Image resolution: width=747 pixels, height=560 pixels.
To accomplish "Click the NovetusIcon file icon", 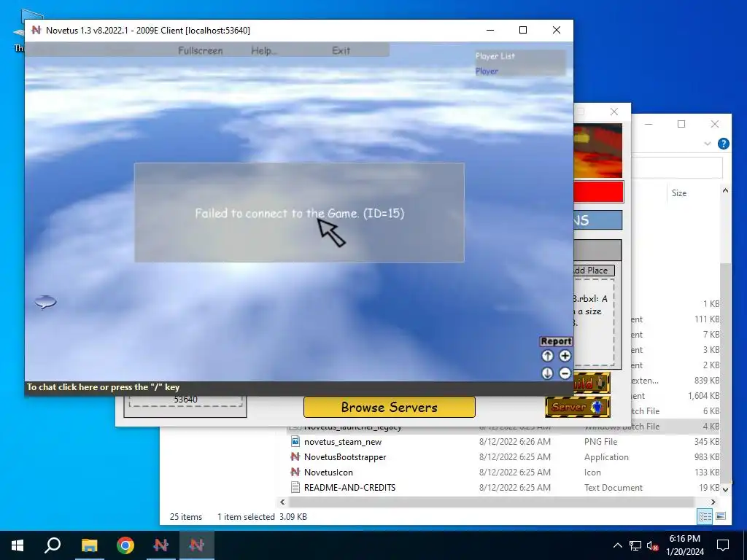I will tap(295, 472).
